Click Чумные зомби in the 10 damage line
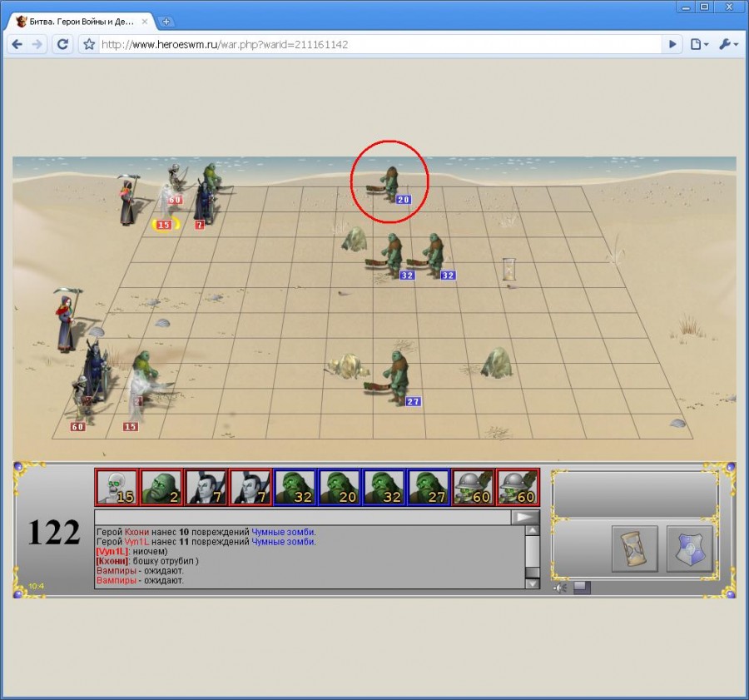 click(283, 532)
